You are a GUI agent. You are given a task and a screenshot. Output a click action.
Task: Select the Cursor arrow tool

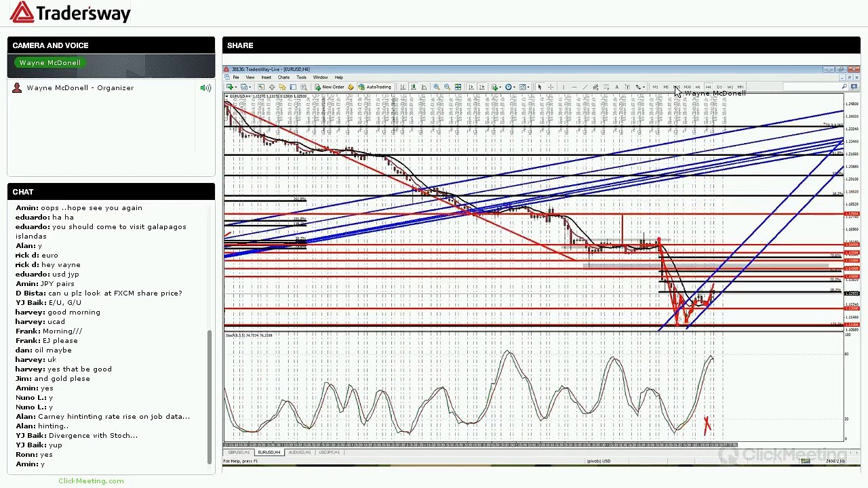pyautogui.click(x=540, y=87)
